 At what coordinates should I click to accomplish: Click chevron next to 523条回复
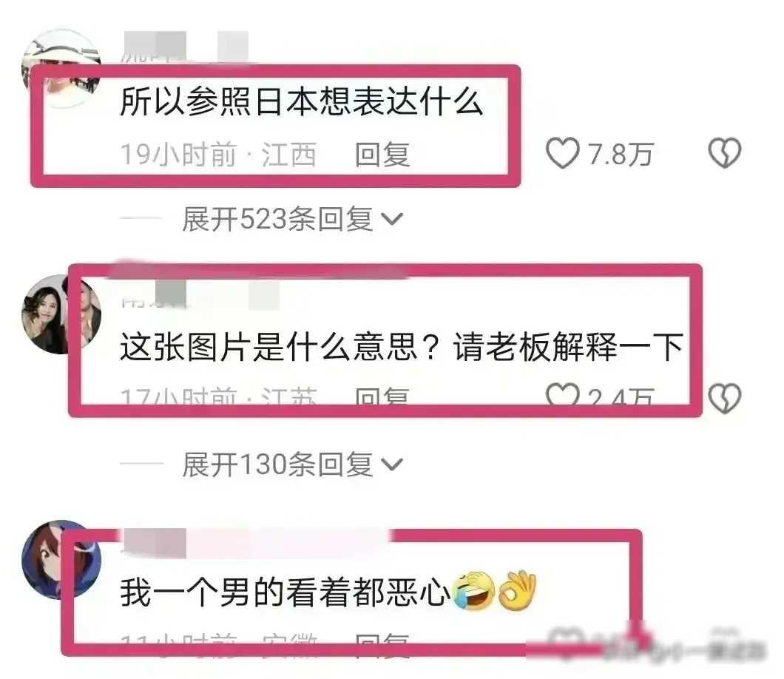pyautogui.click(x=391, y=219)
